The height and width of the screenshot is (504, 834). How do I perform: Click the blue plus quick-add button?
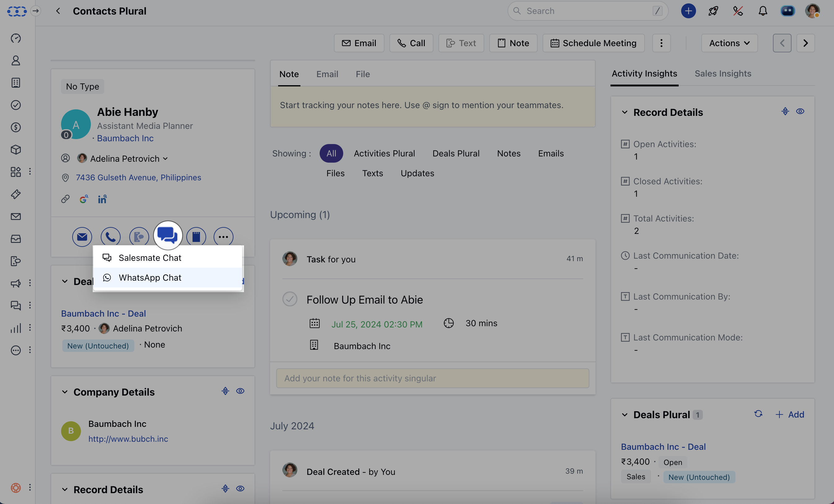(688, 11)
